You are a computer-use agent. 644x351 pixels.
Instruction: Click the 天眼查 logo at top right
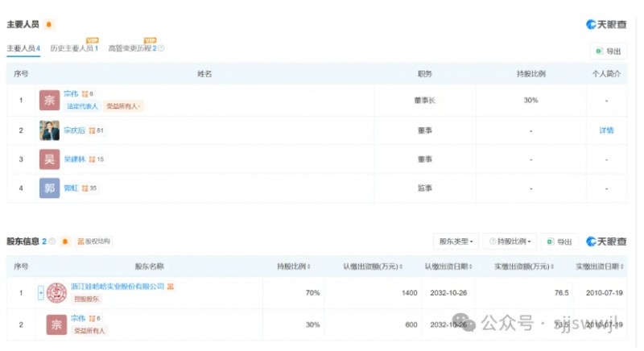click(x=606, y=24)
